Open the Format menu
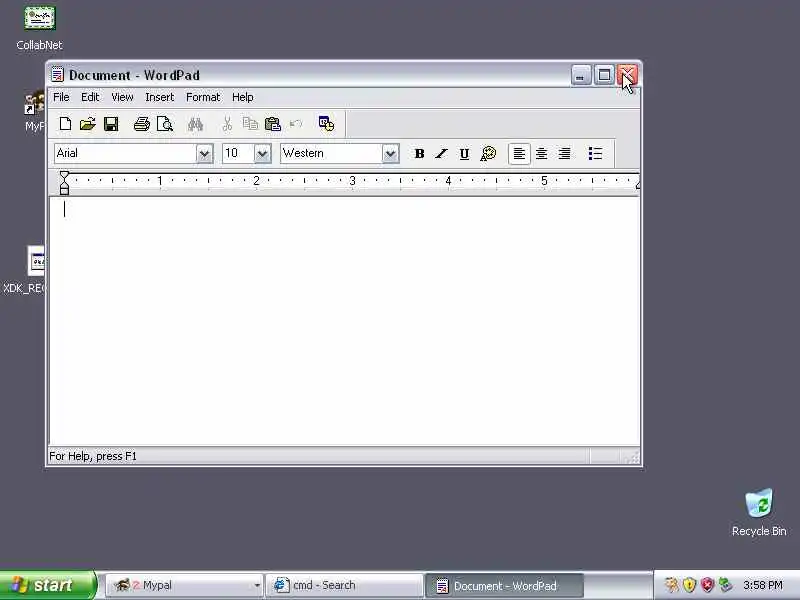The width and height of the screenshot is (800, 600). 203,97
